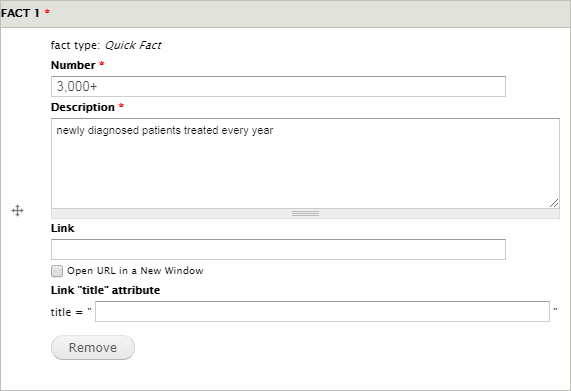Click the Description field label
Viewport: 571px width, 391px height.
(x=83, y=107)
